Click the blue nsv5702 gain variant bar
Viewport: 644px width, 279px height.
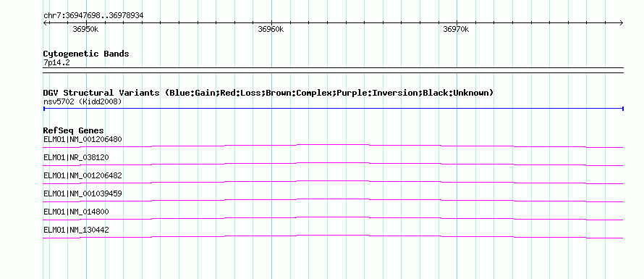click(333, 109)
